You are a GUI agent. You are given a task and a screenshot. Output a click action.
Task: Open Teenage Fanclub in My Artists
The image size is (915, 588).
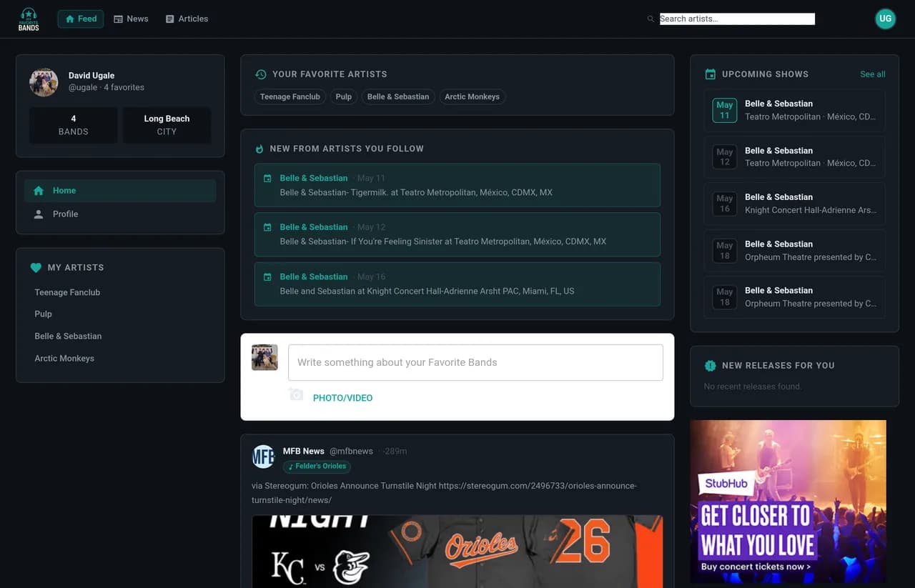point(67,292)
